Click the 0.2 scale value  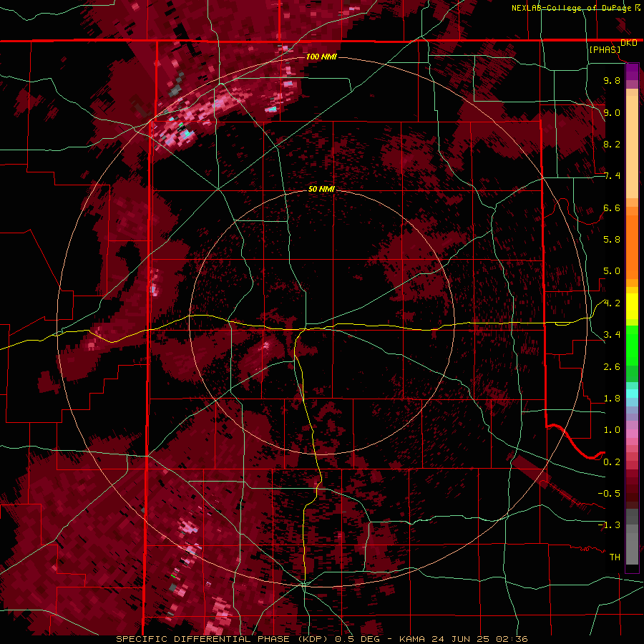[612, 462]
